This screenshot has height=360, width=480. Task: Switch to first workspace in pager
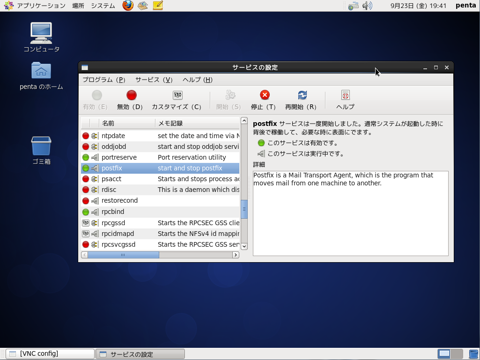click(x=444, y=354)
